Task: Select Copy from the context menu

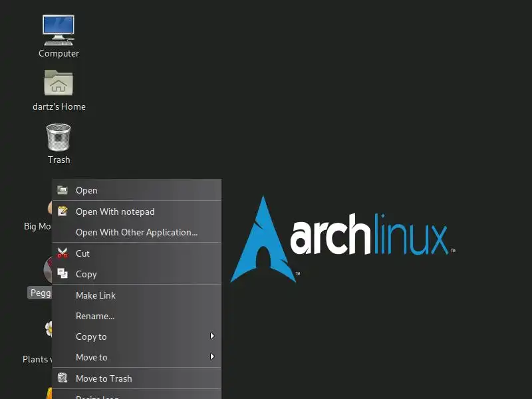Action: 136,274
